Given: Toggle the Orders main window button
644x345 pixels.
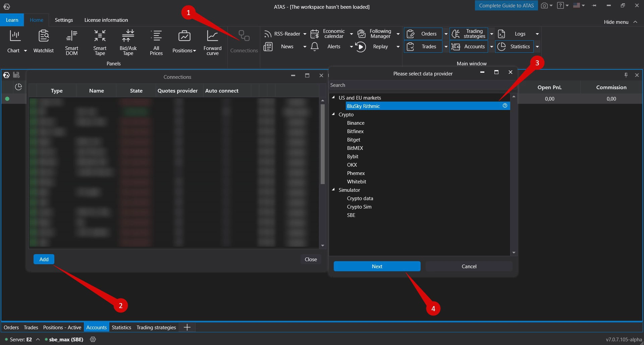Looking at the screenshot, I should [x=423, y=34].
